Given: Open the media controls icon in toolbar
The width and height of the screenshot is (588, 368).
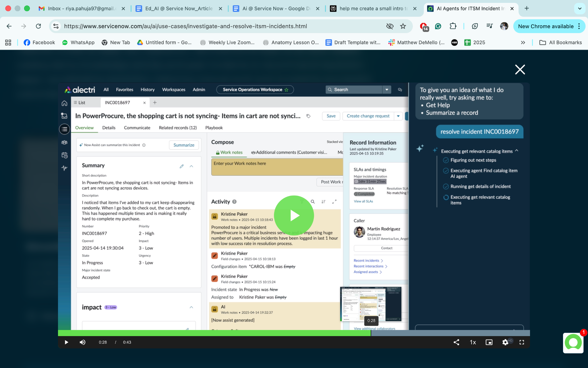Looking at the screenshot, I should coord(490,26).
